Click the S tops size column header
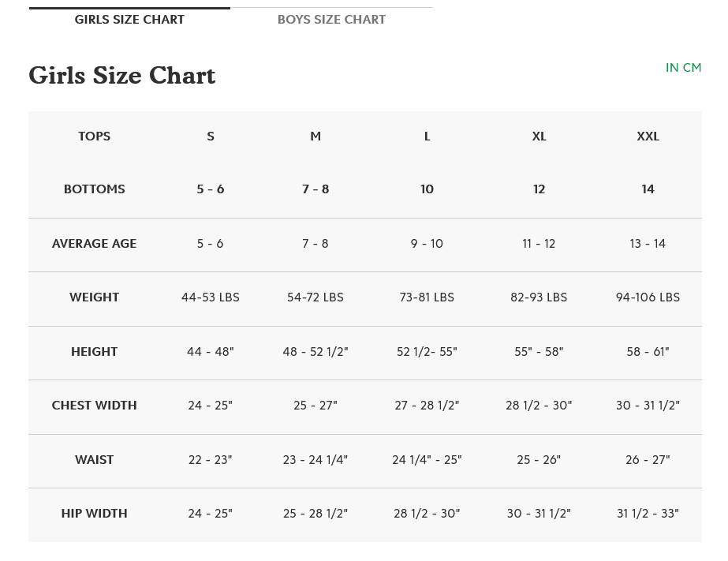This screenshot has height=561, width=728. [211, 137]
